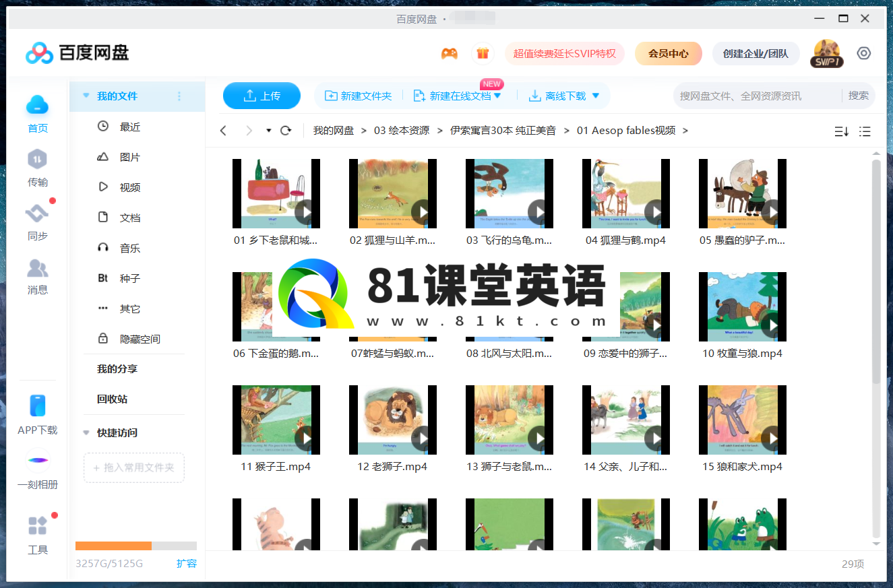Focus the 搜网盘文件 search field
This screenshot has width=893, height=588.
pos(758,96)
